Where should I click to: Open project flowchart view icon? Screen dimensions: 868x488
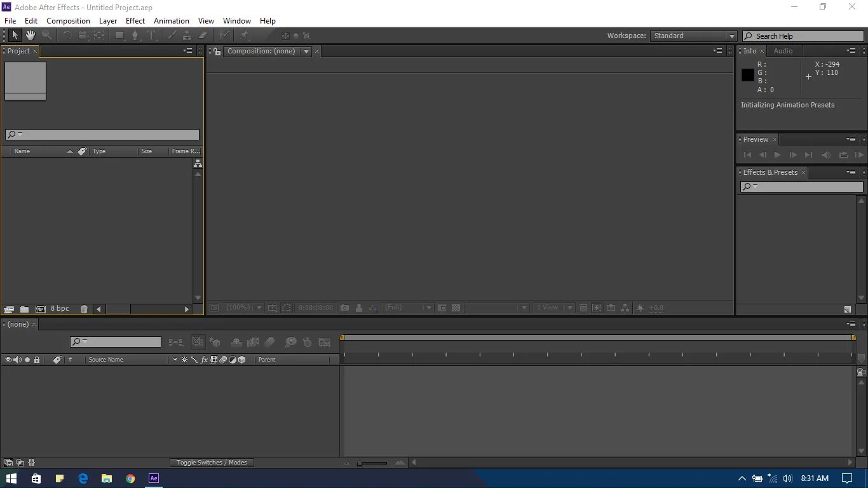pyautogui.click(x=198, y=163)
